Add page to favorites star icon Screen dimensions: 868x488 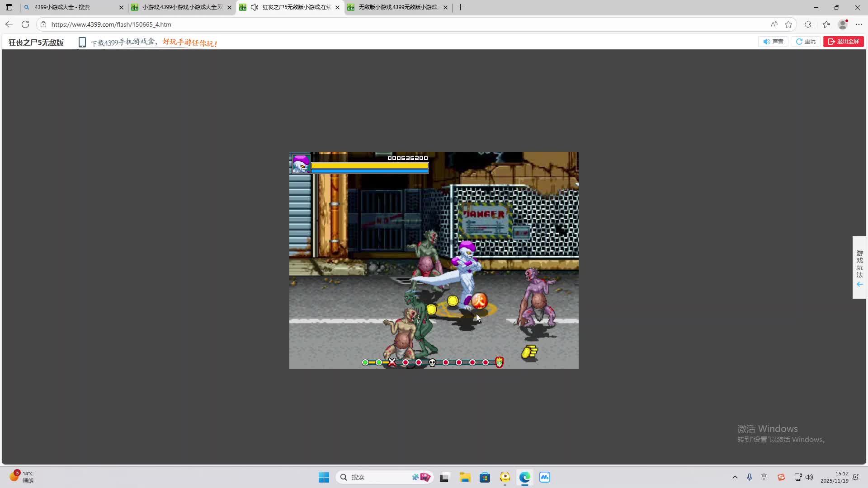[x=788, y=24]
